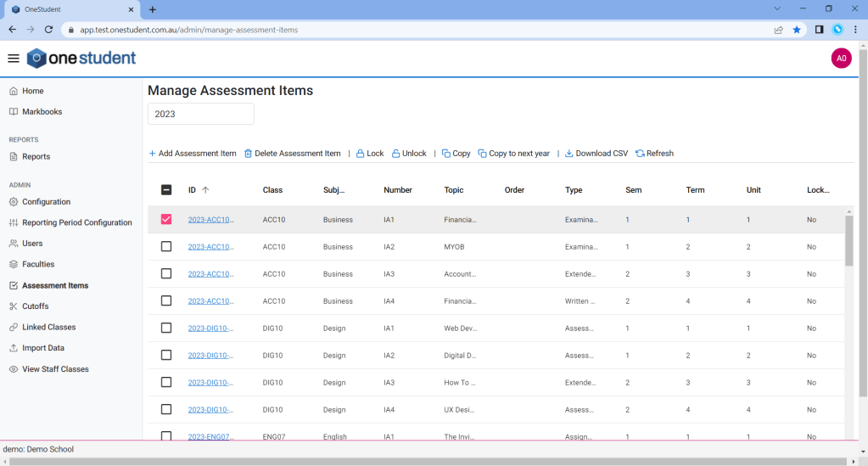
Task: Click the Add Assessment Item plus icon
Action: click(x=153, y=154)
